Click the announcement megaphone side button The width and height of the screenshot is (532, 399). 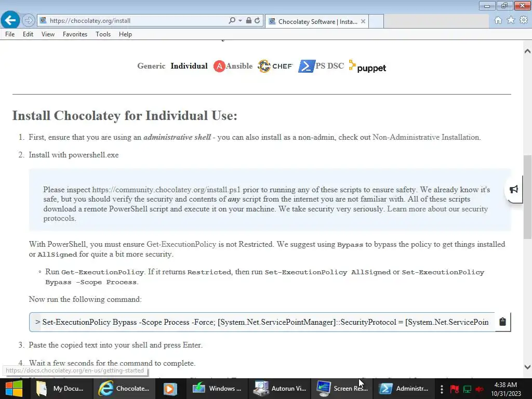(514, 189)
